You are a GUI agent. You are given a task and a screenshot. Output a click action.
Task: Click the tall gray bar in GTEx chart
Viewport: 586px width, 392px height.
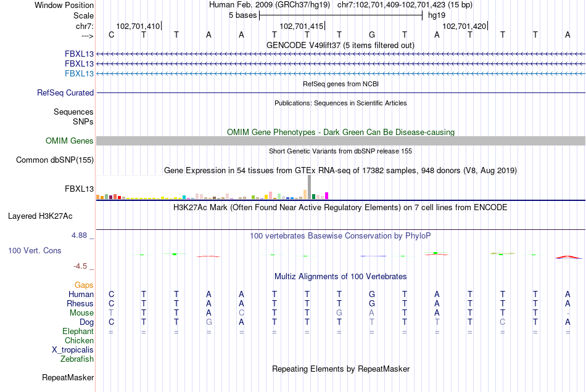click(309, 187)
